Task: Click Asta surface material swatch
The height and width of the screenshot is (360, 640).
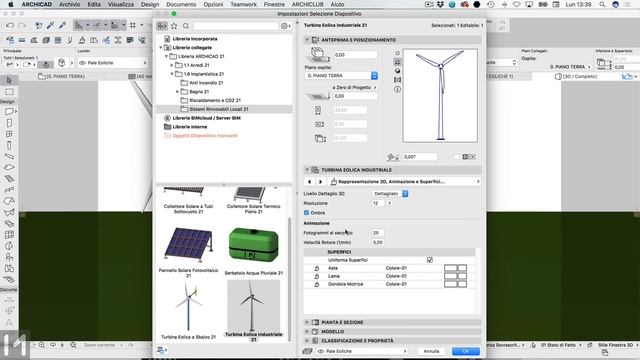Action: [x=456, y=268]
